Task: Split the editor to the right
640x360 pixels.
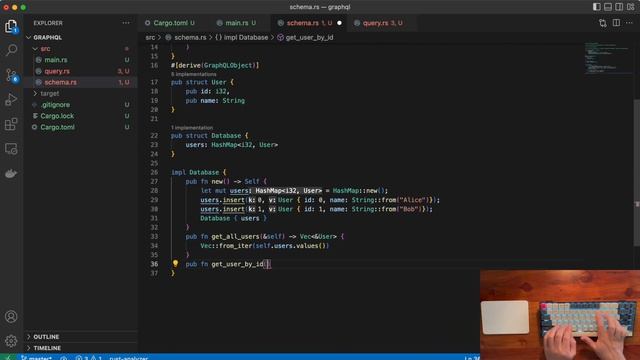Action: (x=616, y=23)
